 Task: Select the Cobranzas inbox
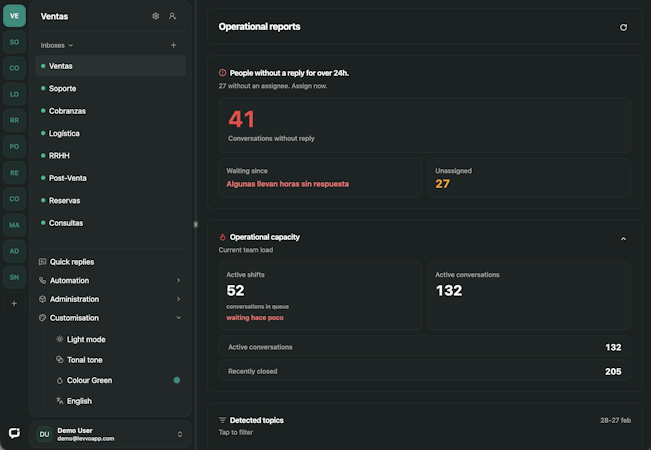(67, 111)
